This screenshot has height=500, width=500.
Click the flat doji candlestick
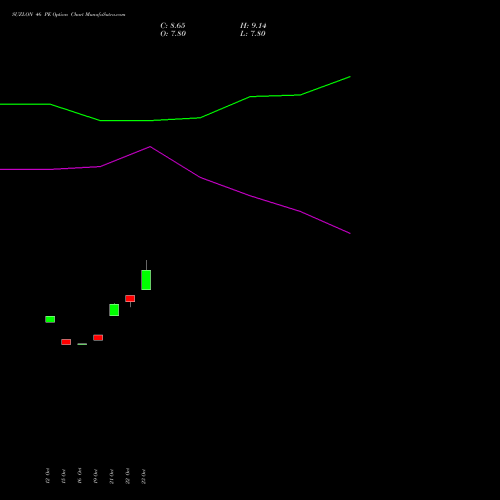tap(82, 344)
